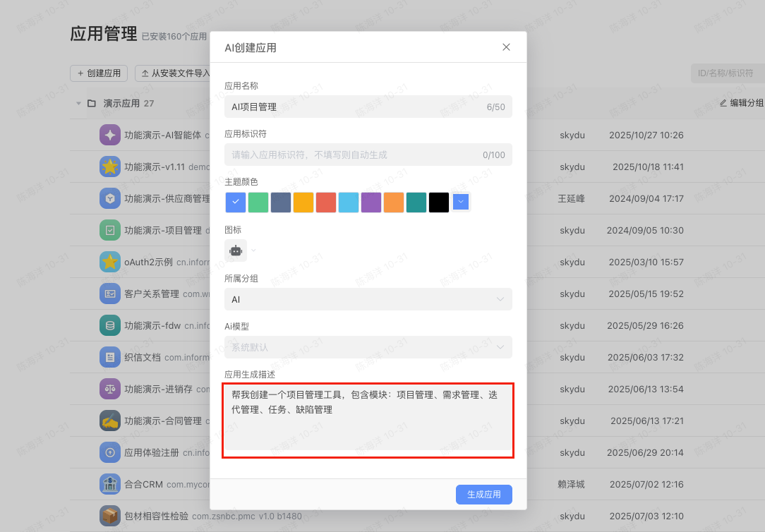This screenshot has width=765, height=532.
Task: Click the 织信文档 document icon
Action: pos(110,357)
